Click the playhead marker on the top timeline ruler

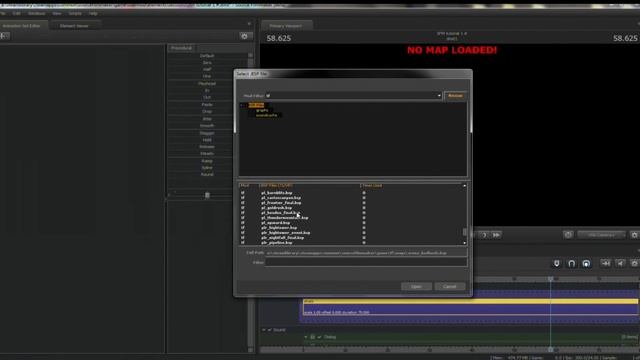click(551, 279)
